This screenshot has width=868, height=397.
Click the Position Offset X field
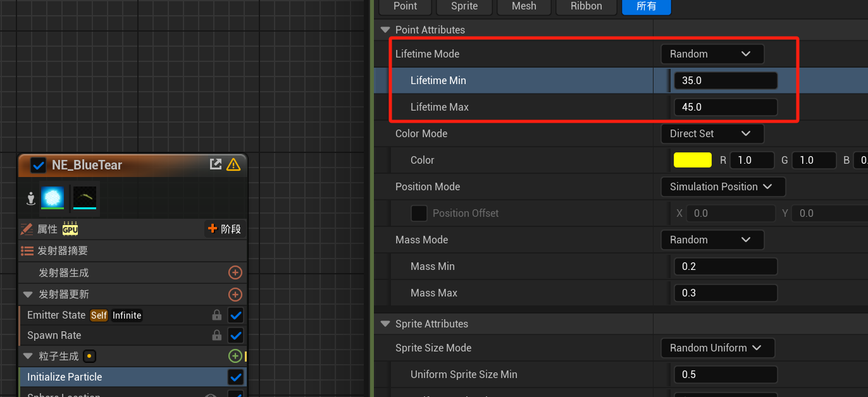coord(731,214)
